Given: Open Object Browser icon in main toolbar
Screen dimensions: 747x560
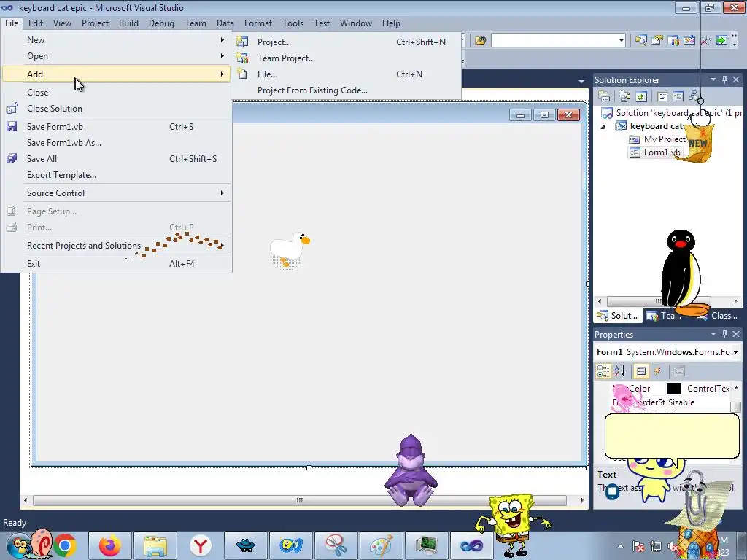Looking at the screenshot, I should click(x=689, y=41).
